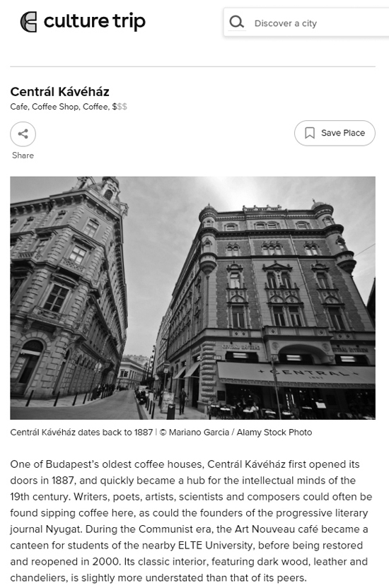Click the $$$ price rating indicator
The width and height of the screenshot is (389, 588).
[x=120, y=107]
